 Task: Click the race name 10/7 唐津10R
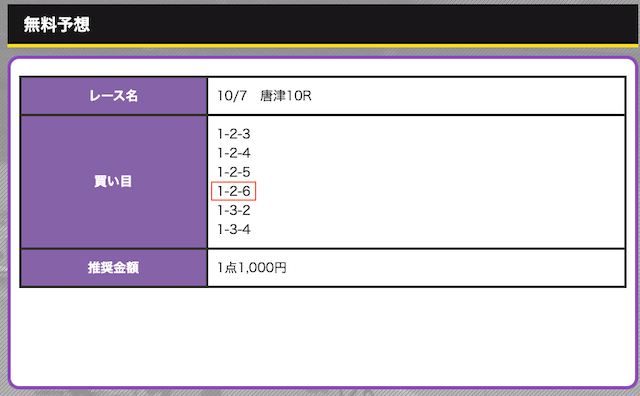(x=264, y=96)
